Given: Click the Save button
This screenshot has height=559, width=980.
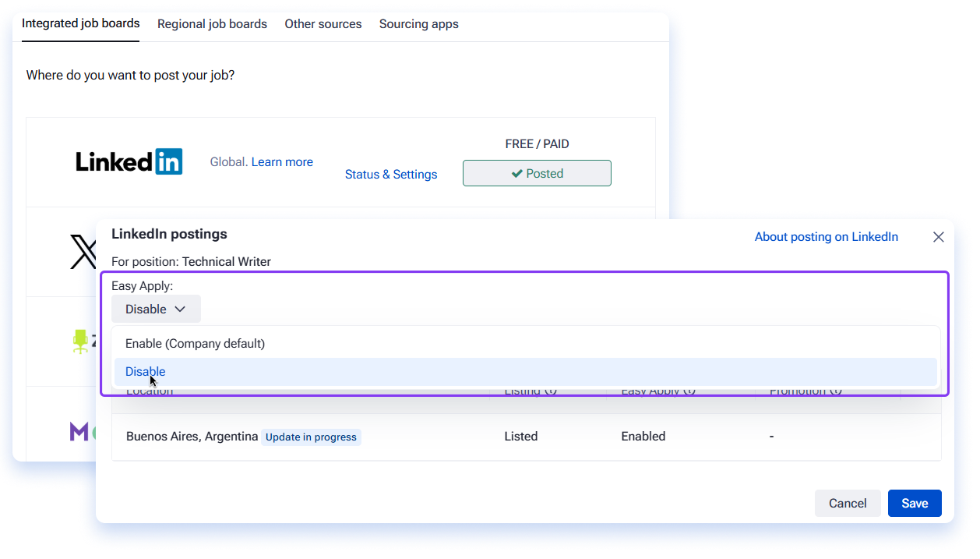Looking at the screenshot, I should pyautogui.click(x=915, y=504).
